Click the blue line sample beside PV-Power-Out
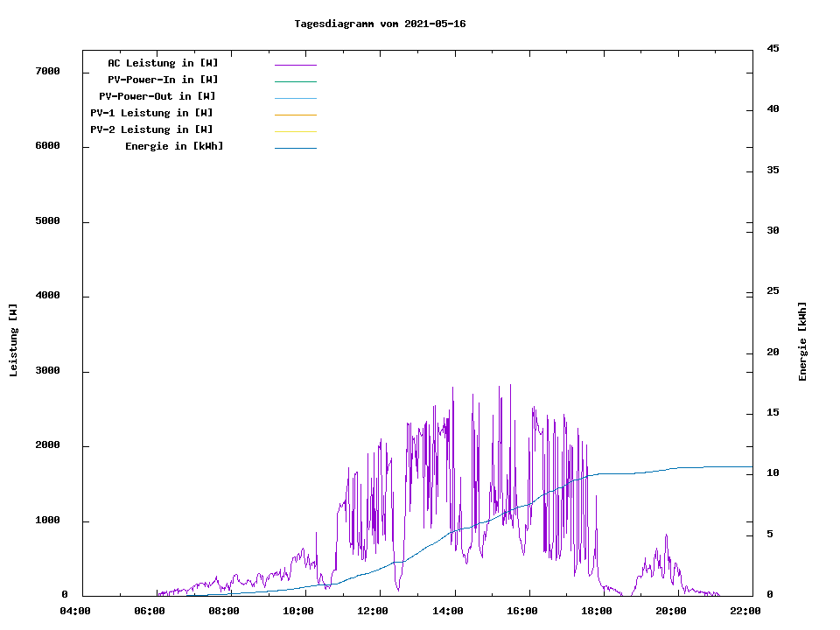840x630 pixels. click(x=295, y=98)
